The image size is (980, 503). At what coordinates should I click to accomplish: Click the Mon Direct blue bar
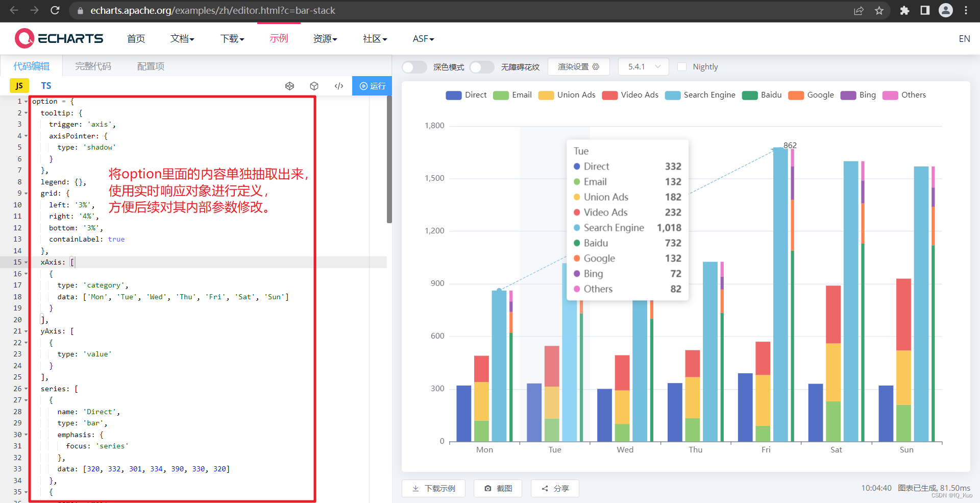463,413
